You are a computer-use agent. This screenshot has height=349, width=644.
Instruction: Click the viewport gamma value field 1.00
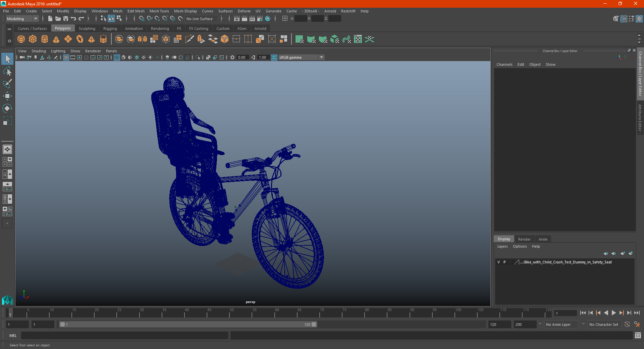click(263, 57)
